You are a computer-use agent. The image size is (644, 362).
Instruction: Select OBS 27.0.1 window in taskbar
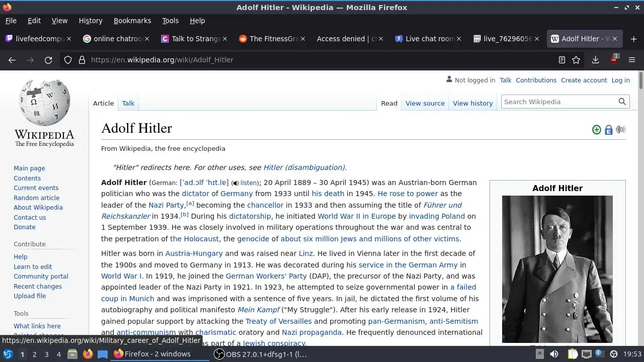(261, 354)
